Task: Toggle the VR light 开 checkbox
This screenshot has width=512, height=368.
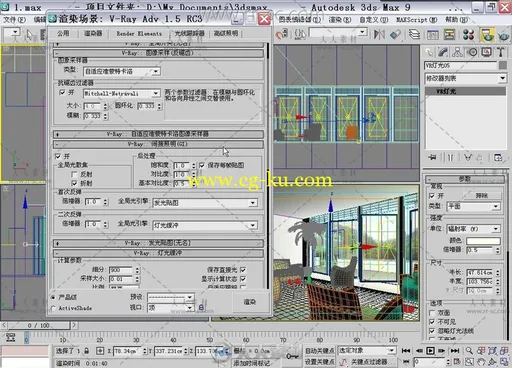Action: [432, 196]
